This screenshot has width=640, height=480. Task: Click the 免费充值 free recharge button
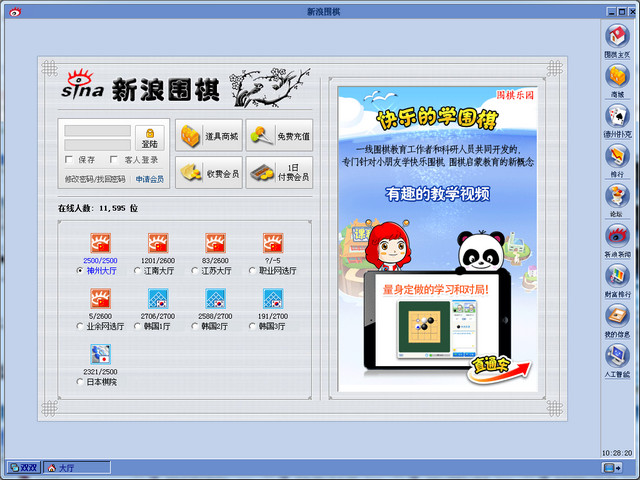[279, 136]
